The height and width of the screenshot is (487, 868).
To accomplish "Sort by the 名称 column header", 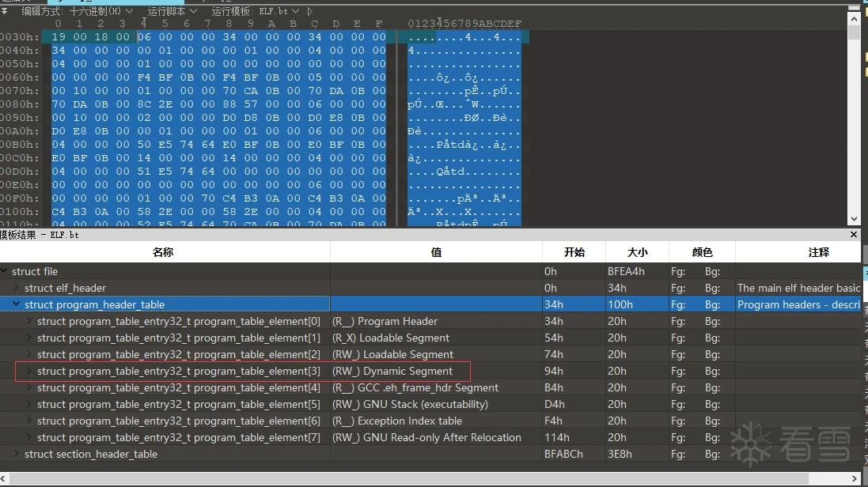I will [x=163, y=252].
